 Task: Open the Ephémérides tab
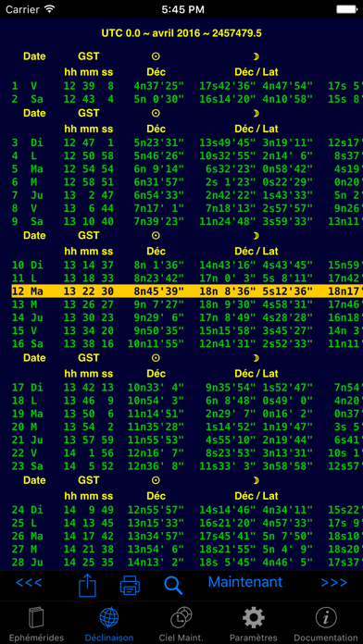(x=36, y=625)
